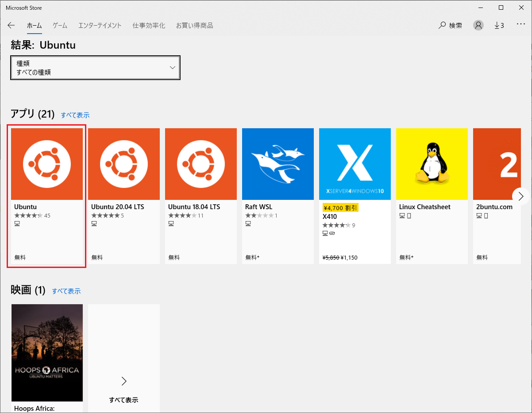Click the Ubuntu star rating with 45 reviews
The image size is (532, 413).
[32, 216]
